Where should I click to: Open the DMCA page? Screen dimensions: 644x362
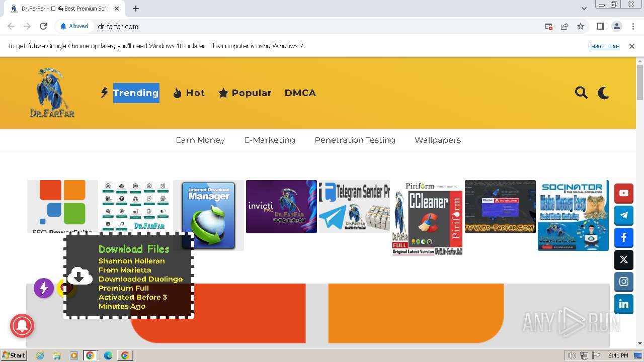pyautogui.click(x=300, y=93)
